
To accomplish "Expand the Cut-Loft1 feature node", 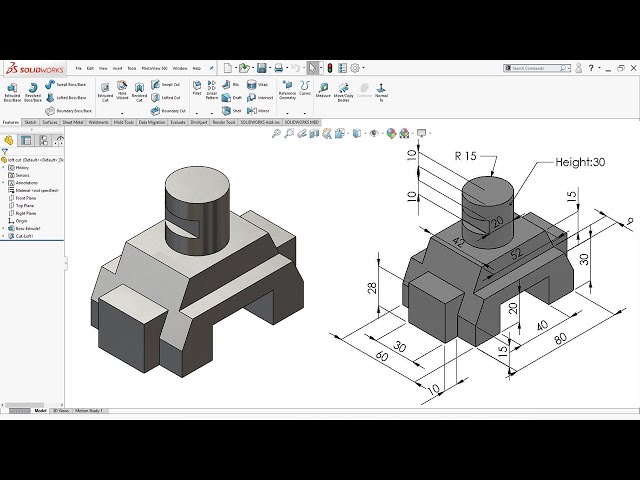I will (x=4, y=236).
